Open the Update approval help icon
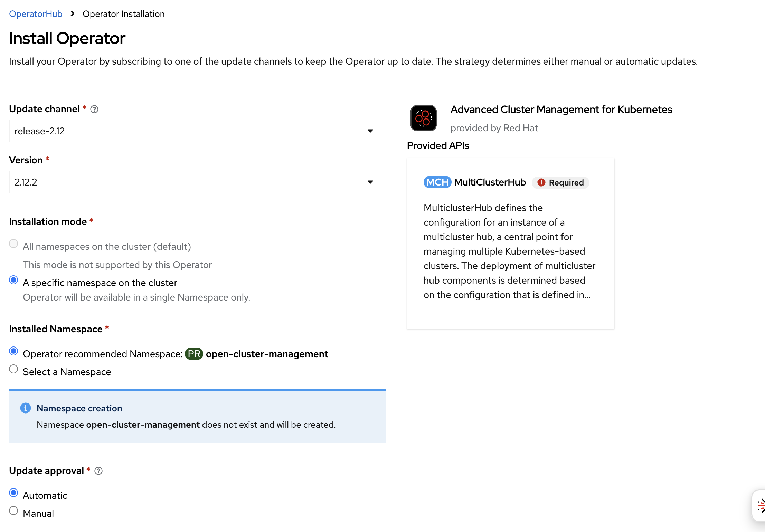765x532 pixels. click(x=98, y=471)
